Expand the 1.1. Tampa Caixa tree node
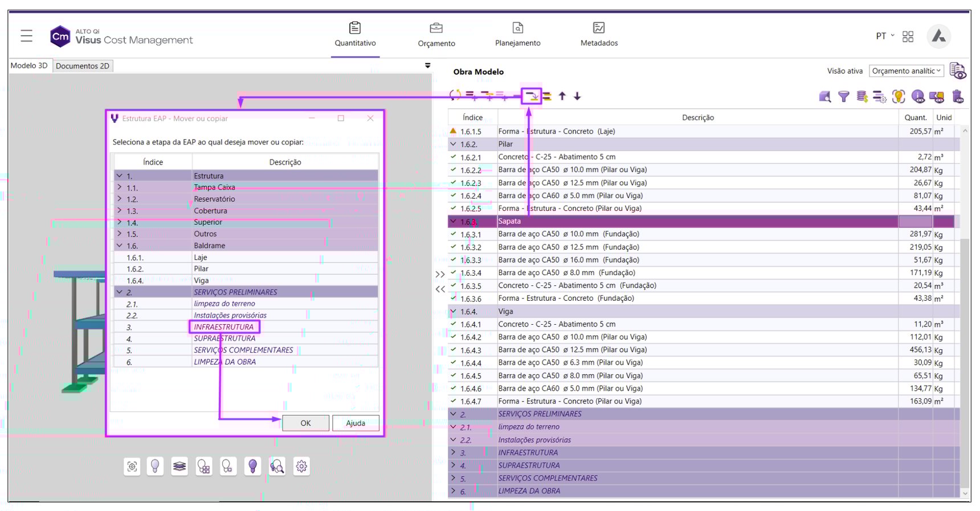Screen dimensions: 980x511 tap(119, 187)
